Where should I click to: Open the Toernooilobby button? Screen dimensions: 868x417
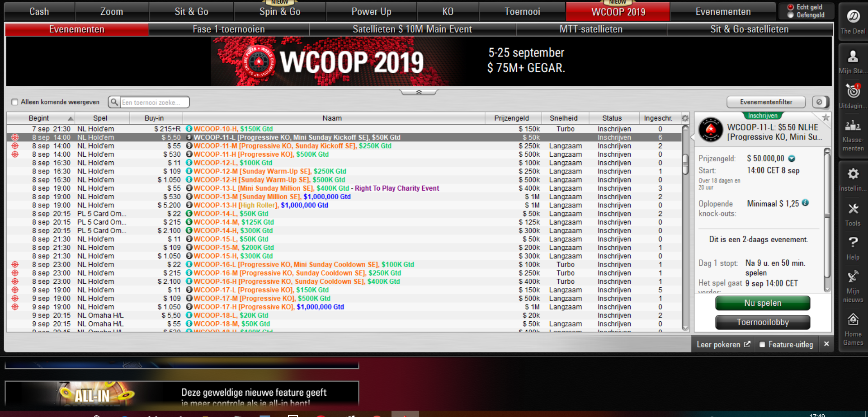pos(763,323)
